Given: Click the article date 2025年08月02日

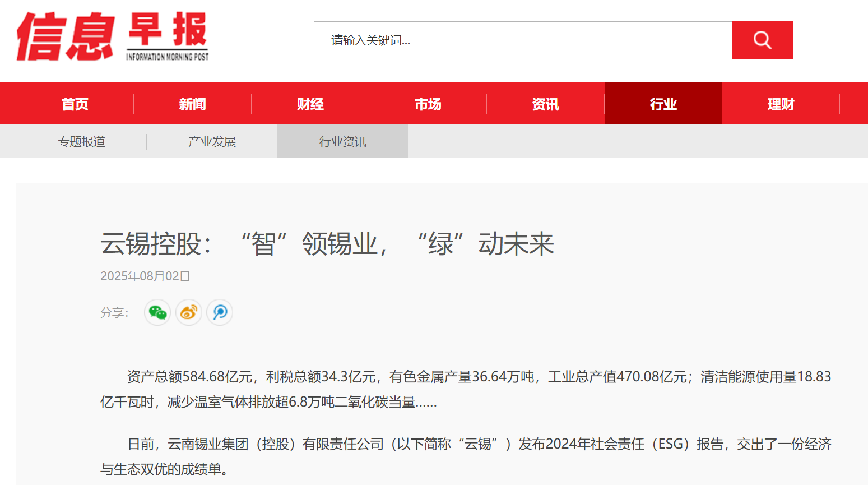Looking at the screenshot, I should (145, 276).
